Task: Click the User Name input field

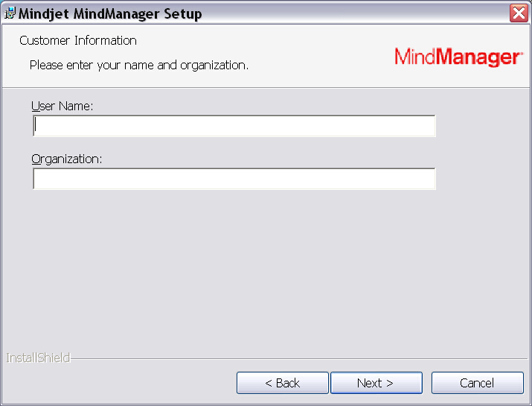Action: click(x=234, y=126)
